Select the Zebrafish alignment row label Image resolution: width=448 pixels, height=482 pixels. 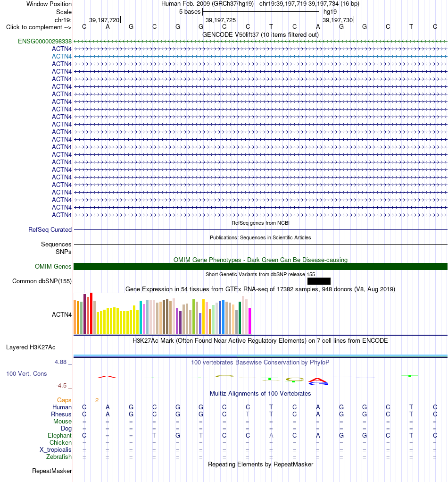click(x=58, y=457)
